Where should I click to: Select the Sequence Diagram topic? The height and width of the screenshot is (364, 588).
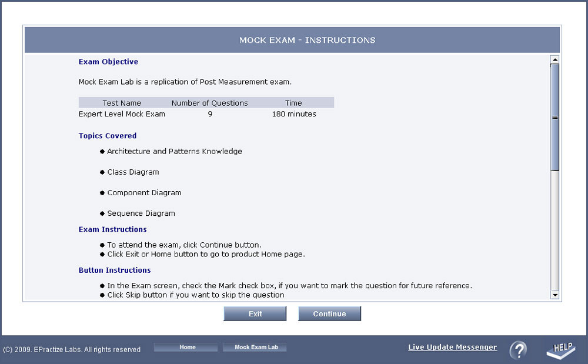(141, 213)
